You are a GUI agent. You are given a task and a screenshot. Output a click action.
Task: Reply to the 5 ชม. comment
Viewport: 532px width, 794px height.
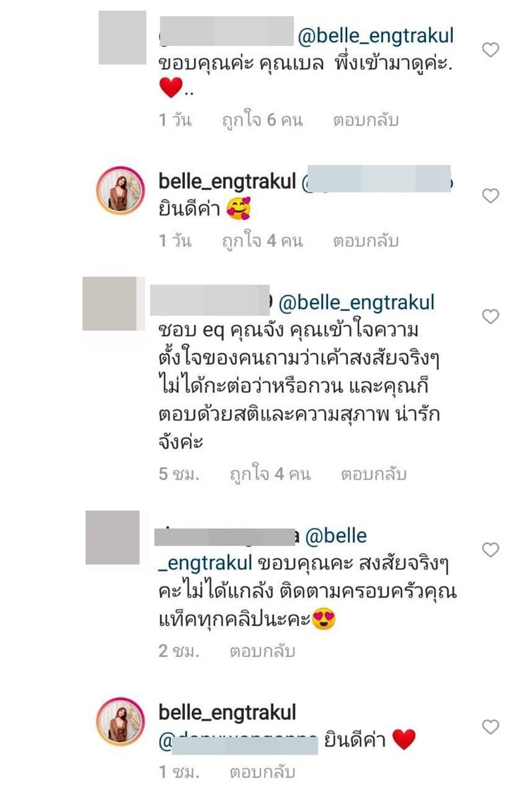point(374,475)
